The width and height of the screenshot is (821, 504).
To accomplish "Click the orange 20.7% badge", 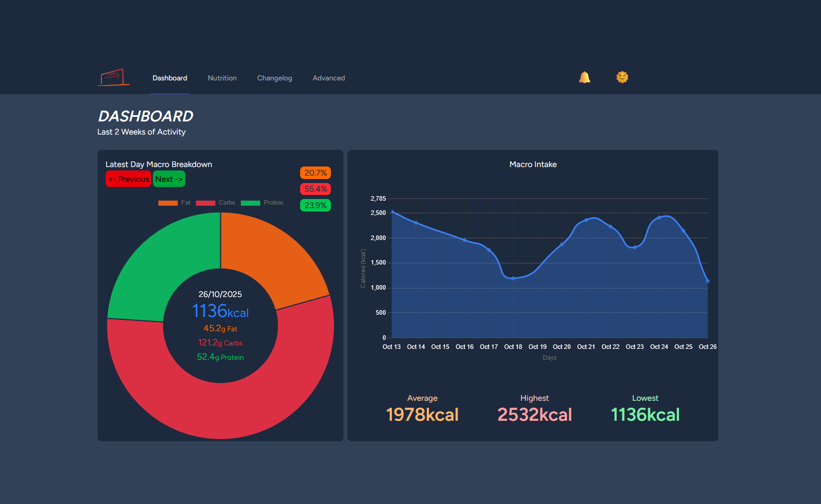I will 315,172.
